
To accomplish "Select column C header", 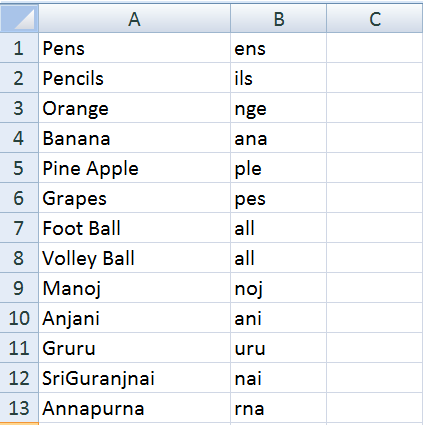I will point(374,18).
